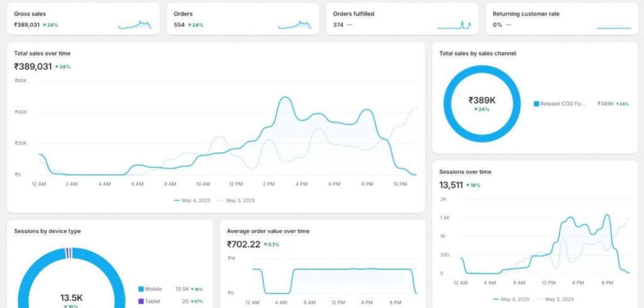Click the Gross sales sparkline chart
Image resolution: width=644 pixels, height=308 pixels.
135,25
